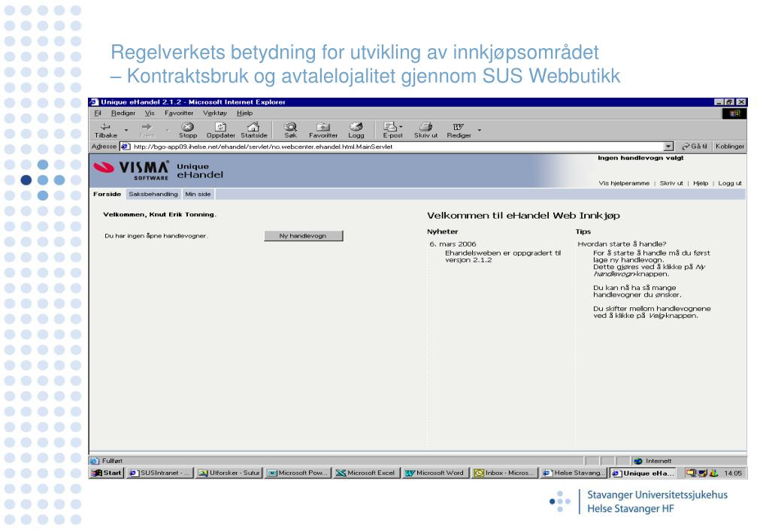
Task: Open the address bar dropdown arrow
Action: tap(668, 147)
